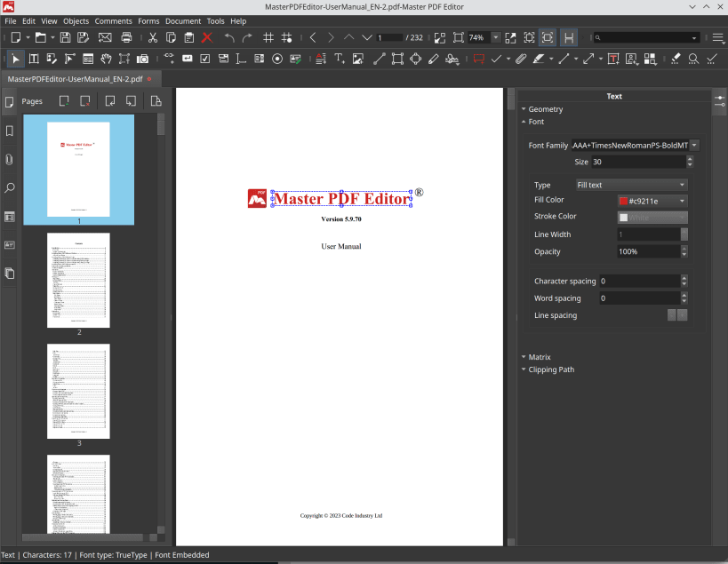
Task: Click the Save document icon
Action: coord(66,37)
